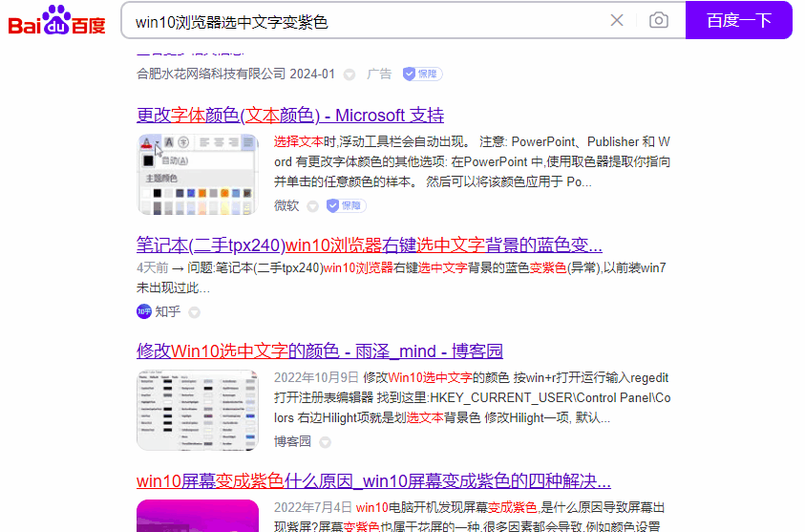Open the registry colors screenshot thumbnail
The image size is (805, 532).
point(198,411)
